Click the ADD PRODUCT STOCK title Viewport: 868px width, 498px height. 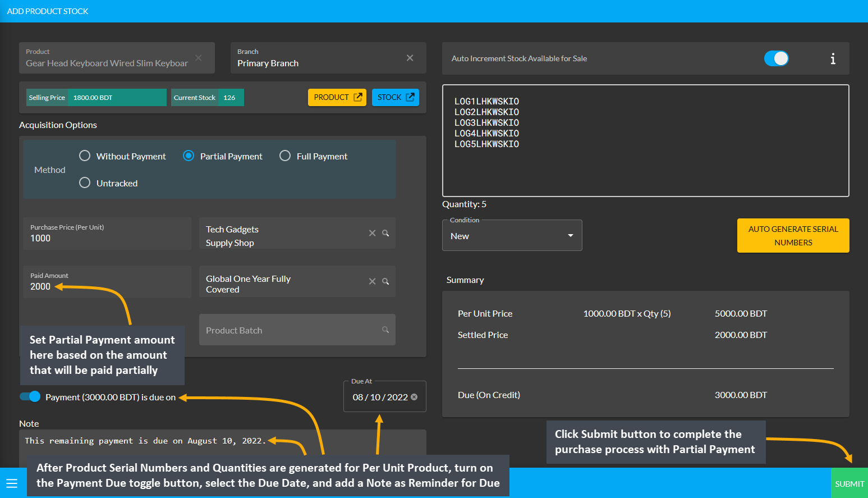48,11
